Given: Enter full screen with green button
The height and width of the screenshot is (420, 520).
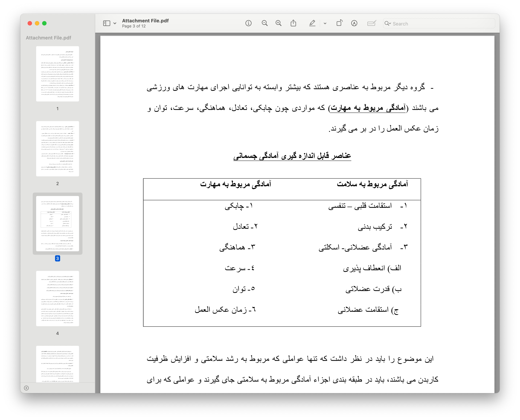Looking at the screenshot, I should coord(44,23).
